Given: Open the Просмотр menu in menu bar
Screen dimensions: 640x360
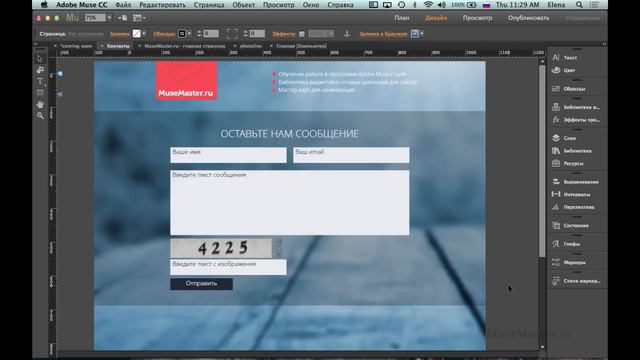Looking at the screenshot, I should [279, 5].
